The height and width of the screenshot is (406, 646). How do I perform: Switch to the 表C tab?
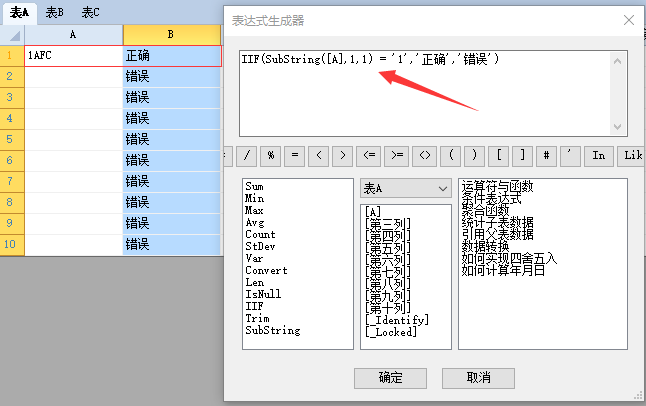pyautogui.click(x=90, y=12)
